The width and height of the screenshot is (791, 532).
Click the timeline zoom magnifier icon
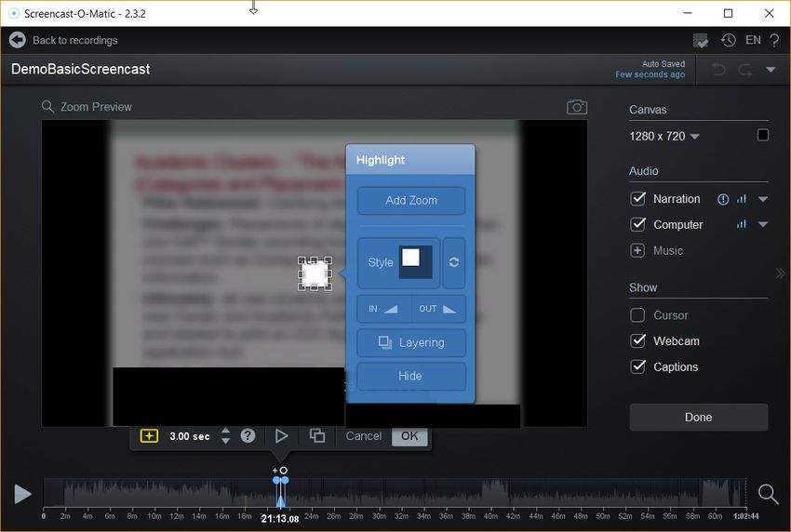[768, 494]
